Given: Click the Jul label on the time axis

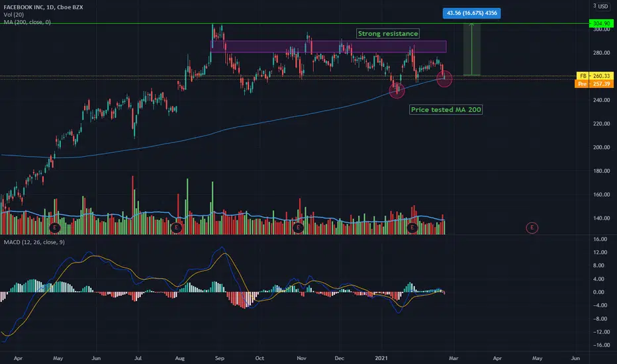Looking at the screenshot, I should (138, 358).
